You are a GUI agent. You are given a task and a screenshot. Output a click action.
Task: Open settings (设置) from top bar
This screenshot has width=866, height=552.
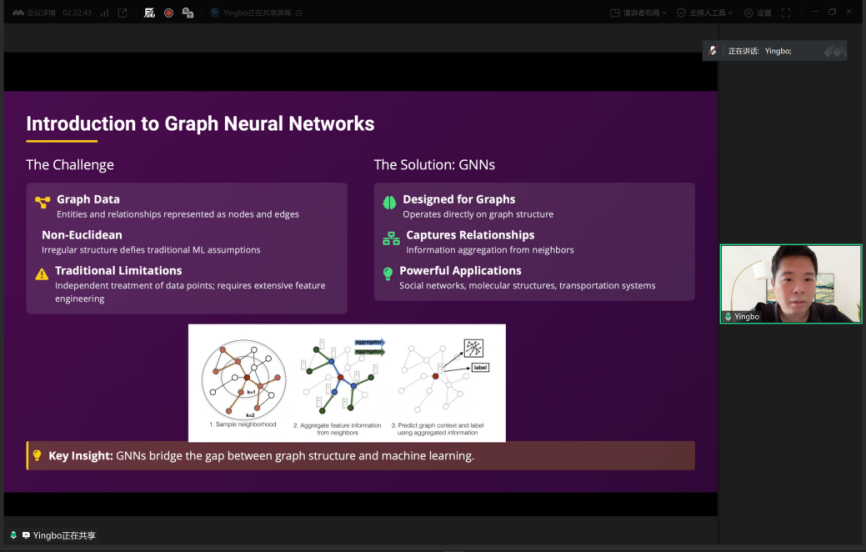click(x=757, y=13)
